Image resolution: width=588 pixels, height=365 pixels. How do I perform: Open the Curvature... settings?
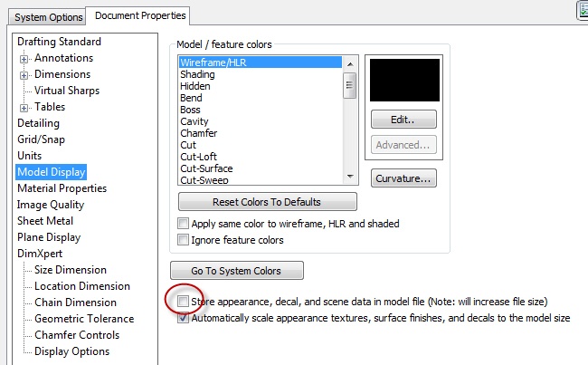pos(403,178)
